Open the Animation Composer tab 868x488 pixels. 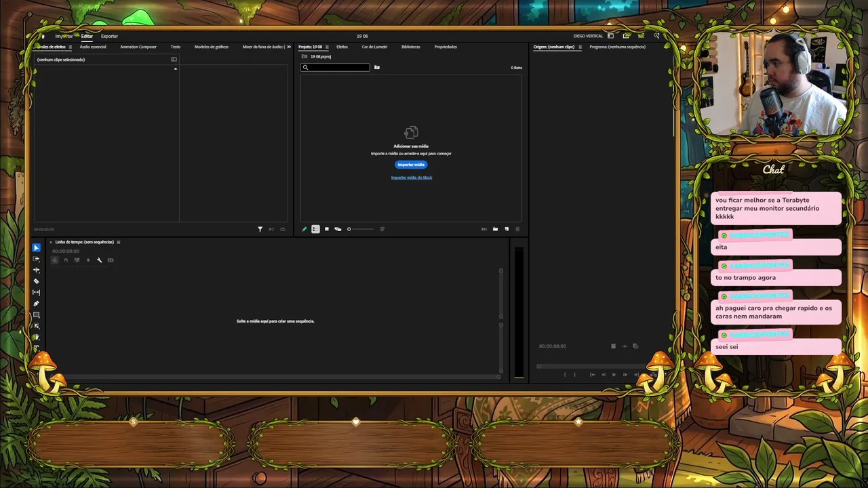coord(138,47)
